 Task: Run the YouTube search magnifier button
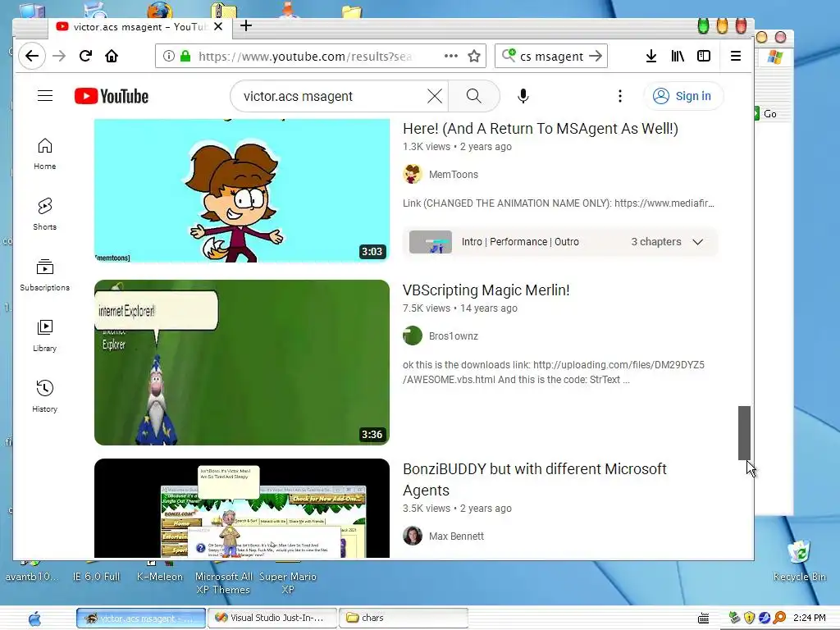click(x=473, y=96)
